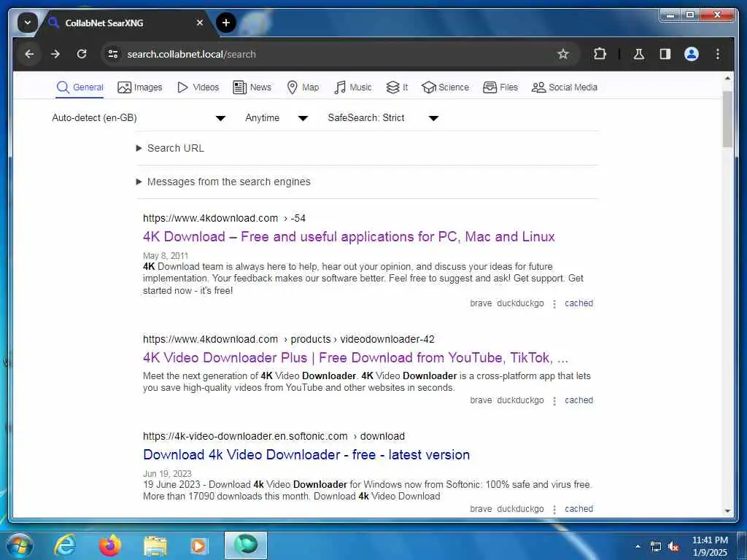Open 4K Download – Free and useful applications result

pos(349,237)
